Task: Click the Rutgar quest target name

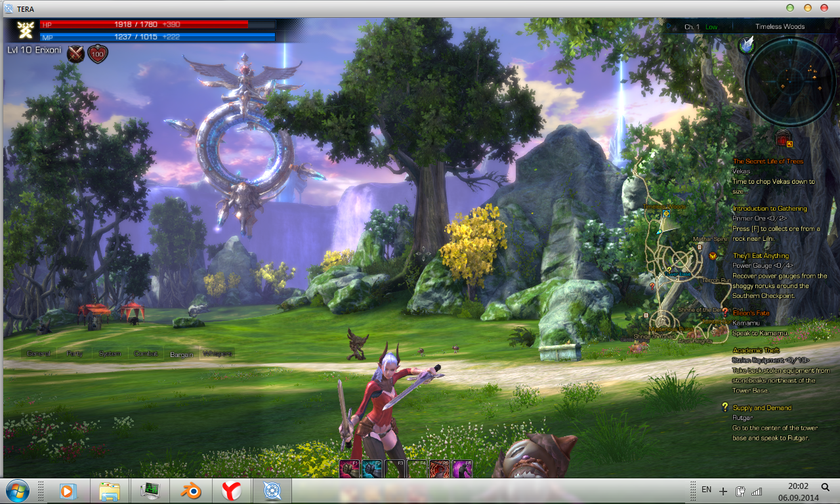Action: tap(742, 417)
